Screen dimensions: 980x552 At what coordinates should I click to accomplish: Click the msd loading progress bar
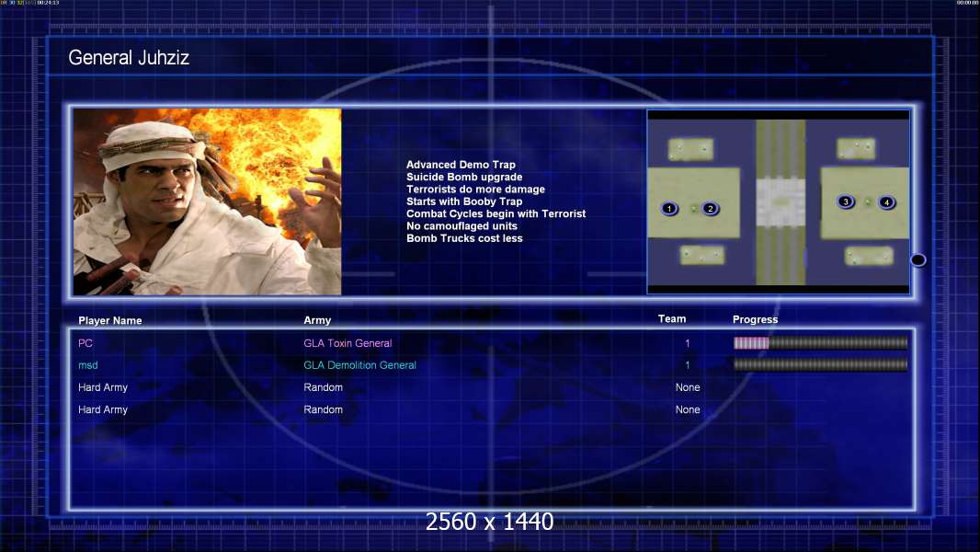click(821, 364)
